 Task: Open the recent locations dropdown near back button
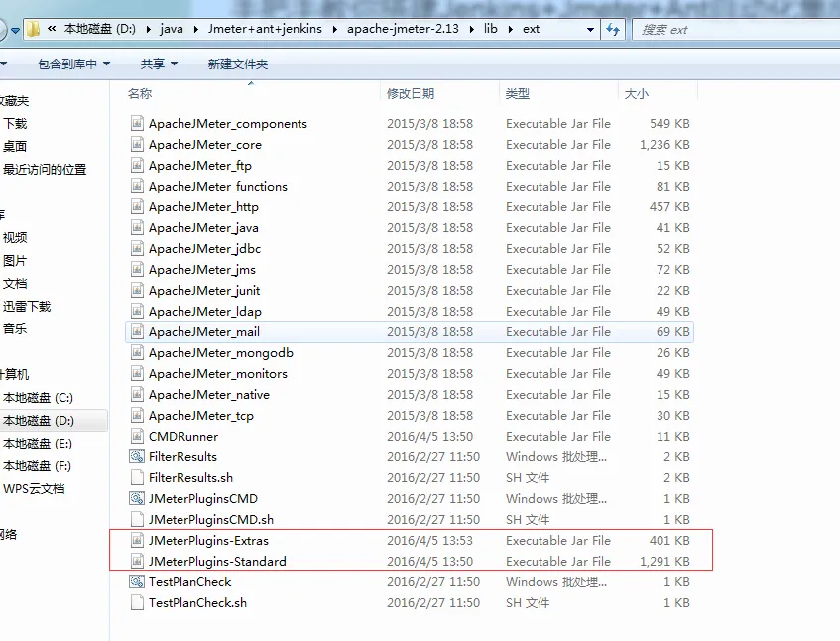tap(16, 30)
